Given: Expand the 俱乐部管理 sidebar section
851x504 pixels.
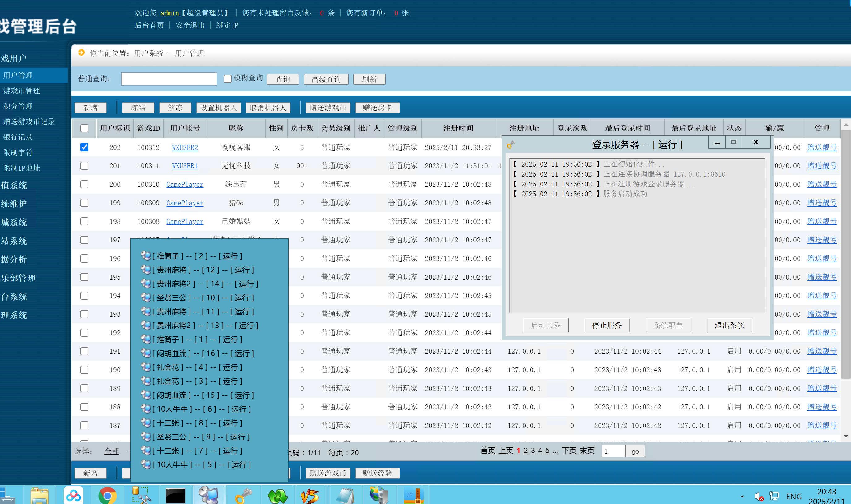Looking at the screenshot, I should coord(18,278).
